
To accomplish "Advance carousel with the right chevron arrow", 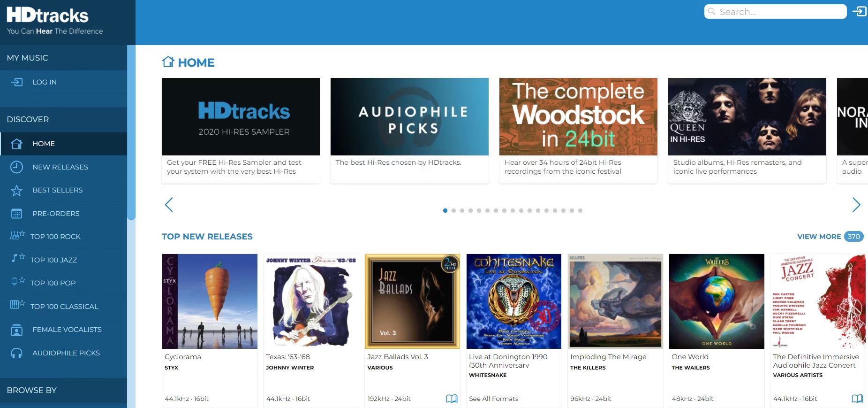I will pos(856,205).
